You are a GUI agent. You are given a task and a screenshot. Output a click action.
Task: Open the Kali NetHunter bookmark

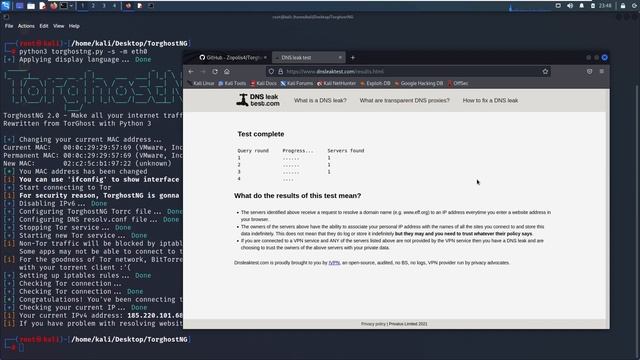[337, 83]
